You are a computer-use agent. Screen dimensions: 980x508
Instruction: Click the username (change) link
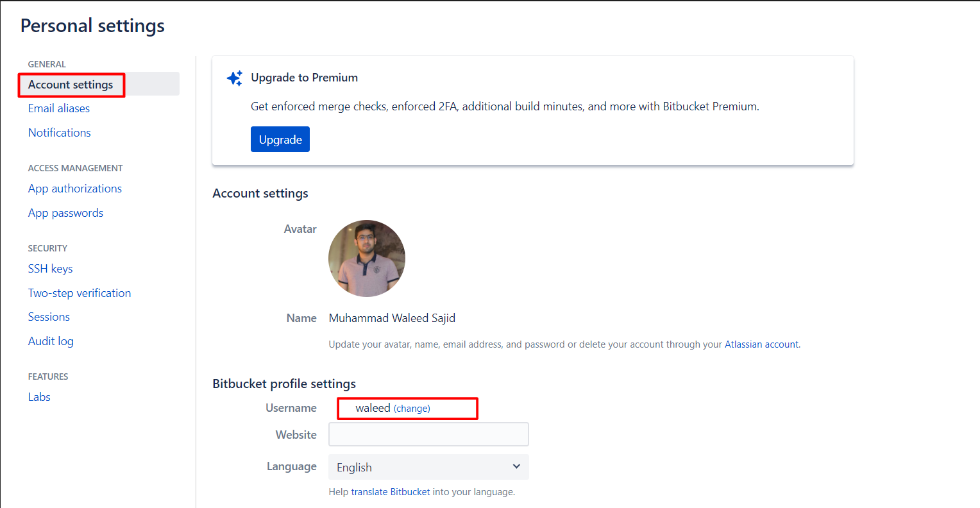tap(412, 409)
